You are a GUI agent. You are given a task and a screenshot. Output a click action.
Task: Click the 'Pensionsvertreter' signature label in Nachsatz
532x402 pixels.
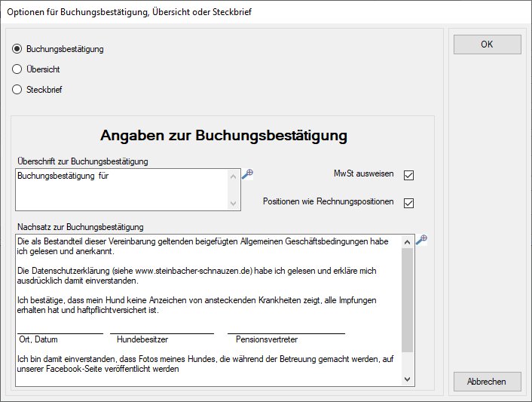coord(267,340)
